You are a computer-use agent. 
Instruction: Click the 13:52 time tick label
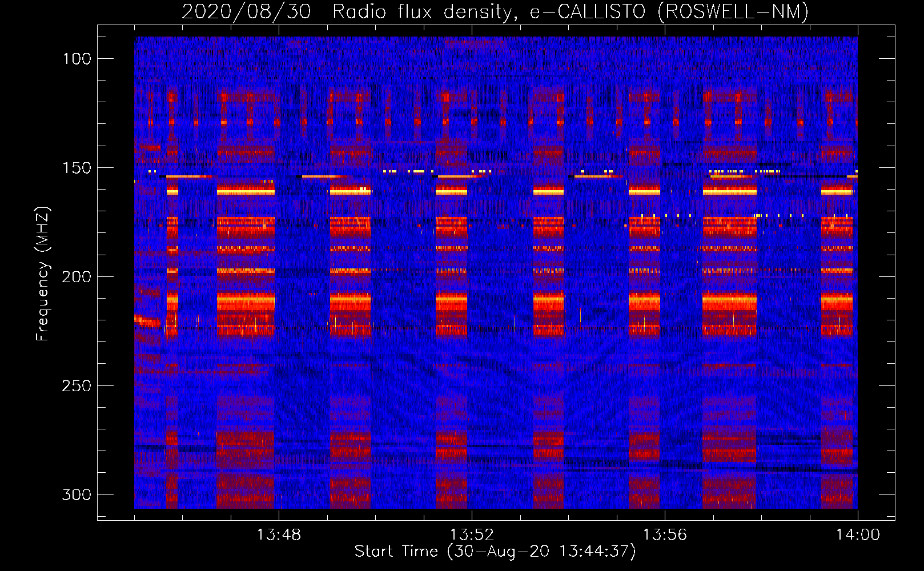(472, 535)
